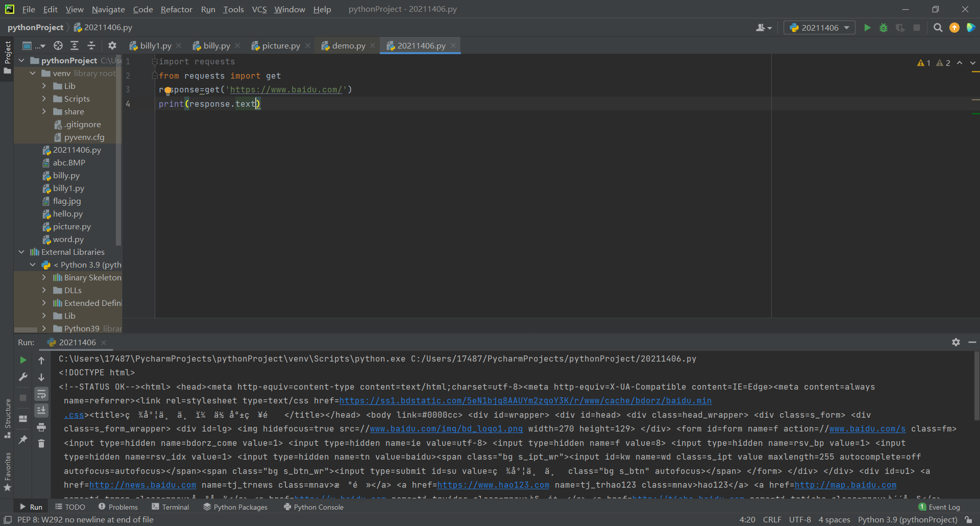Toggle the Favorites tool window stripe
The width and height of the screenshot is (980, 526).
tap(7, 472)
